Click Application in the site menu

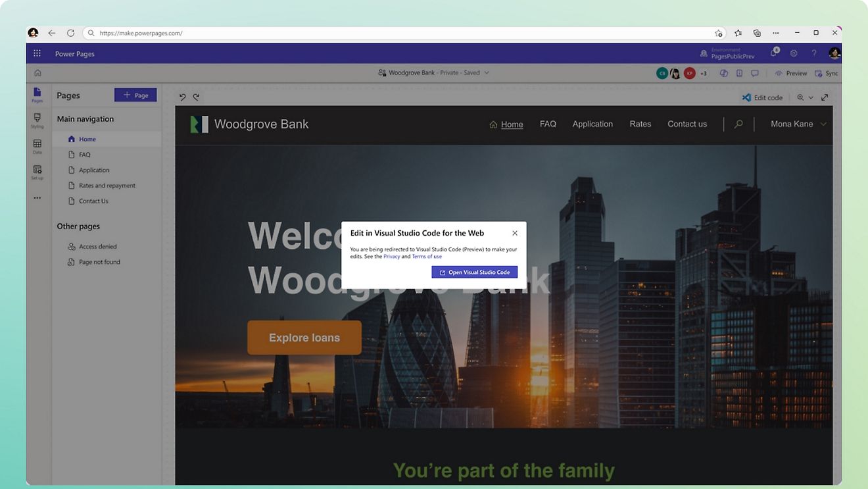[592, 124]
